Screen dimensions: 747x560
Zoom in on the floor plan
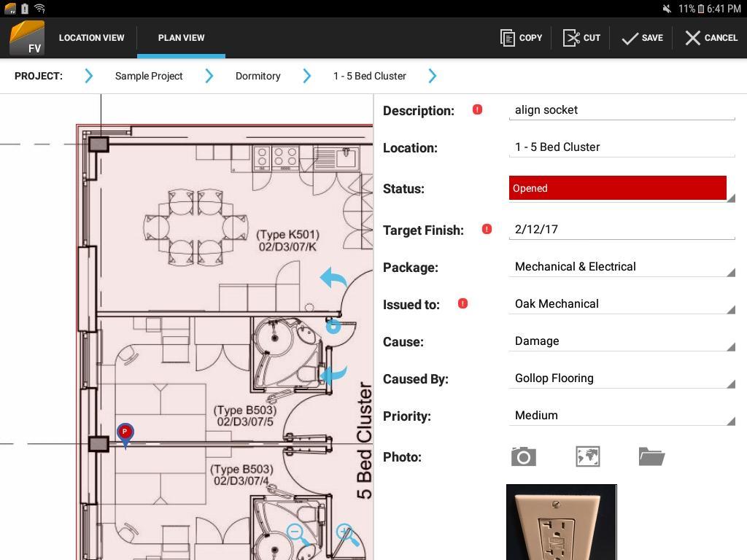coord(348,534)
